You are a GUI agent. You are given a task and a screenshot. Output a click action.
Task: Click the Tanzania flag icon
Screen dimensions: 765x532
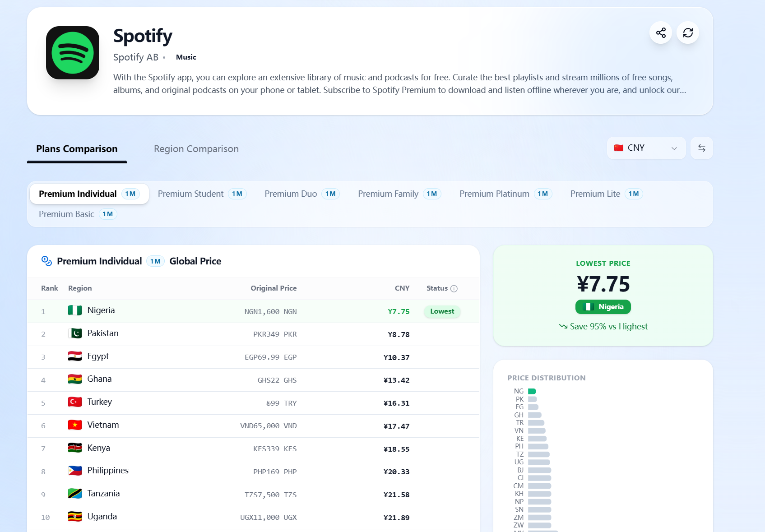coord(75,494)
